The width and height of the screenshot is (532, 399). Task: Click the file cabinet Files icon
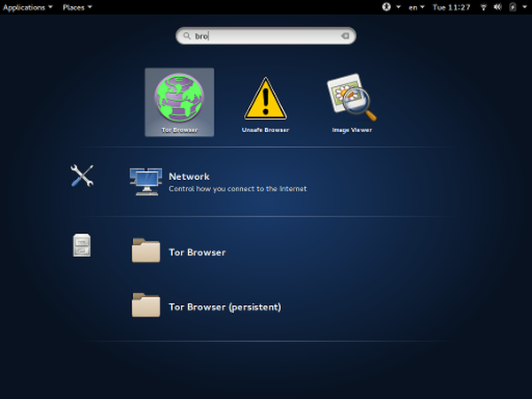click(x=82, y=246)
